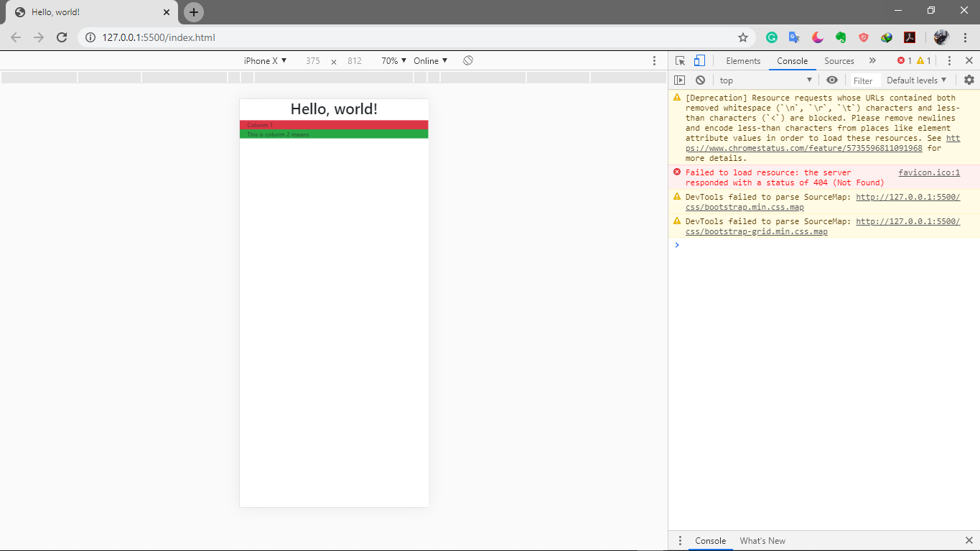
Task: Open console settings gear
Action: tap(969, 80)
